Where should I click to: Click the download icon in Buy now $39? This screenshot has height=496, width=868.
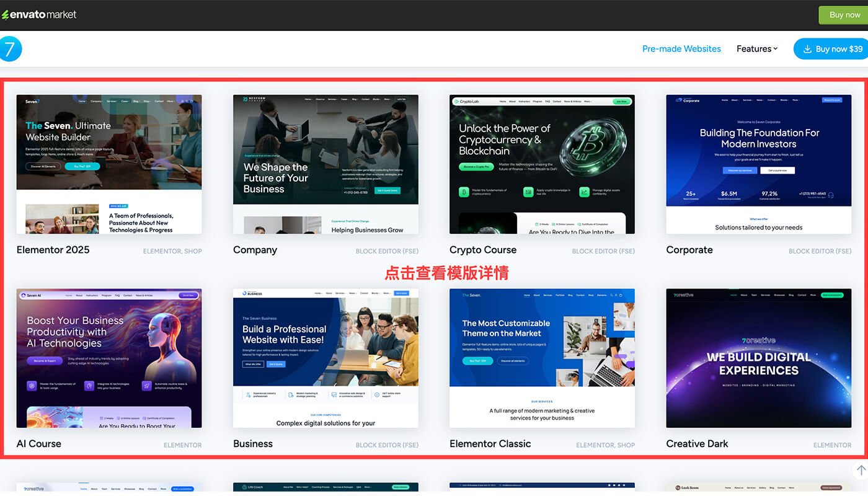(x=807, y=49)
